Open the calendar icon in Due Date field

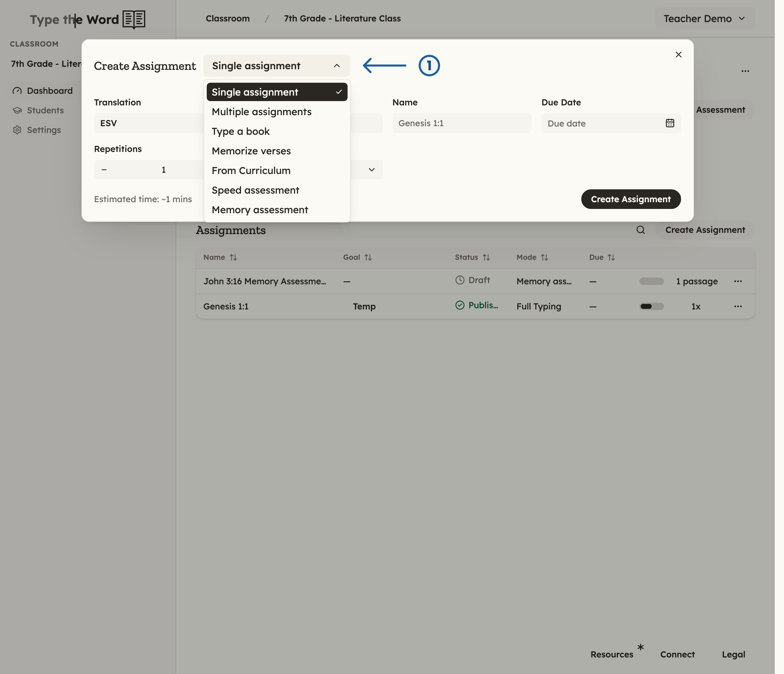click(670, 123)
